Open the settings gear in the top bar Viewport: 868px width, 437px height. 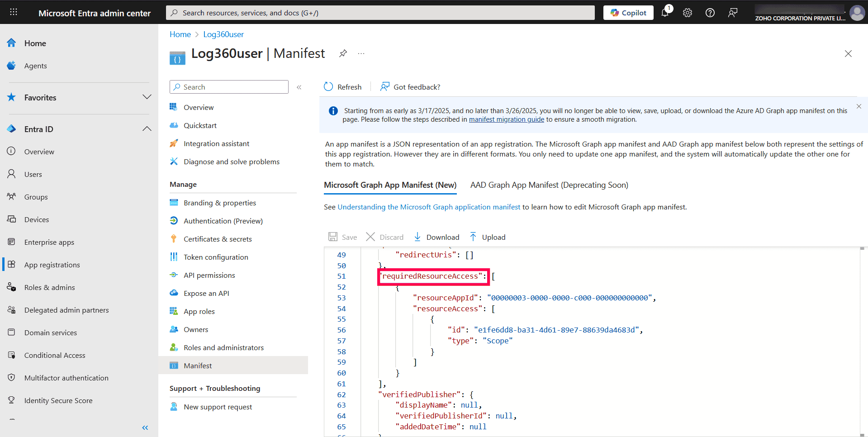pos(687,12)
